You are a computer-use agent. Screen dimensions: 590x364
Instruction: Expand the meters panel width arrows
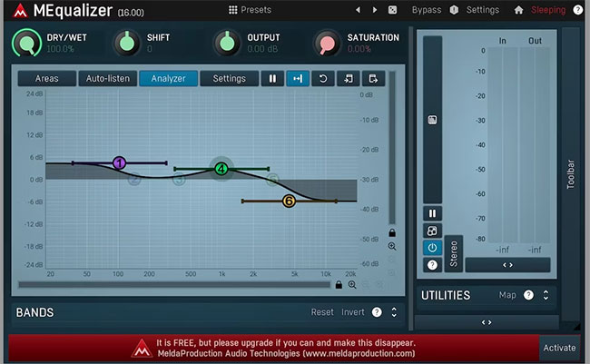[507, 265]
